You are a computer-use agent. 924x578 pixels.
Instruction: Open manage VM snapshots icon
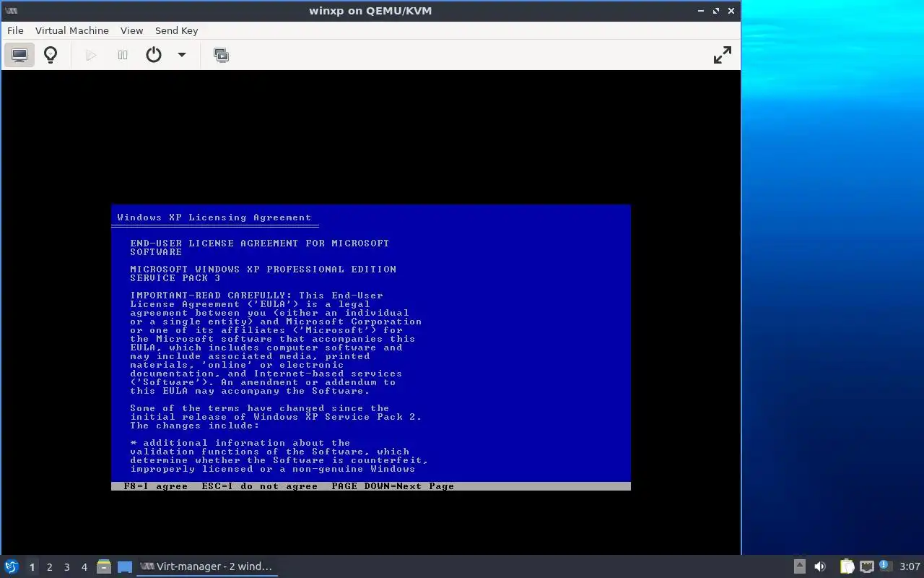[222, 55]
